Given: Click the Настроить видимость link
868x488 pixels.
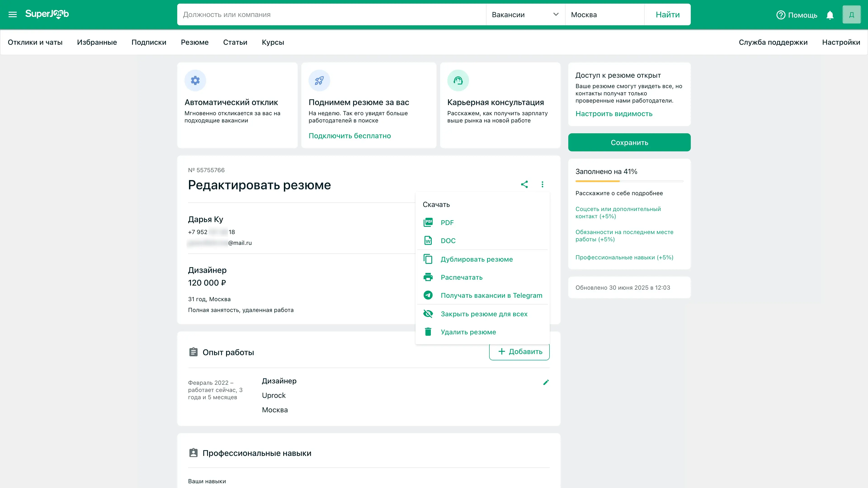Looking at the screenshot, I should pos(614,114).
